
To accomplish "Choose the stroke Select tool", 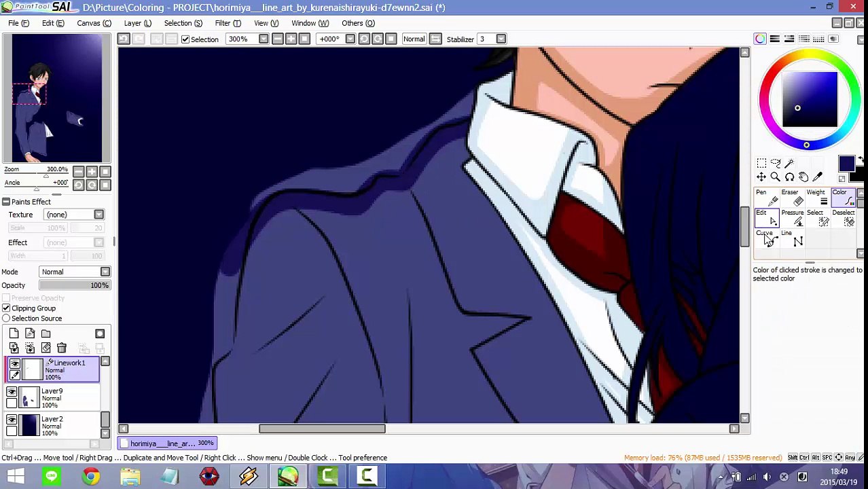I will click(818, 219).
